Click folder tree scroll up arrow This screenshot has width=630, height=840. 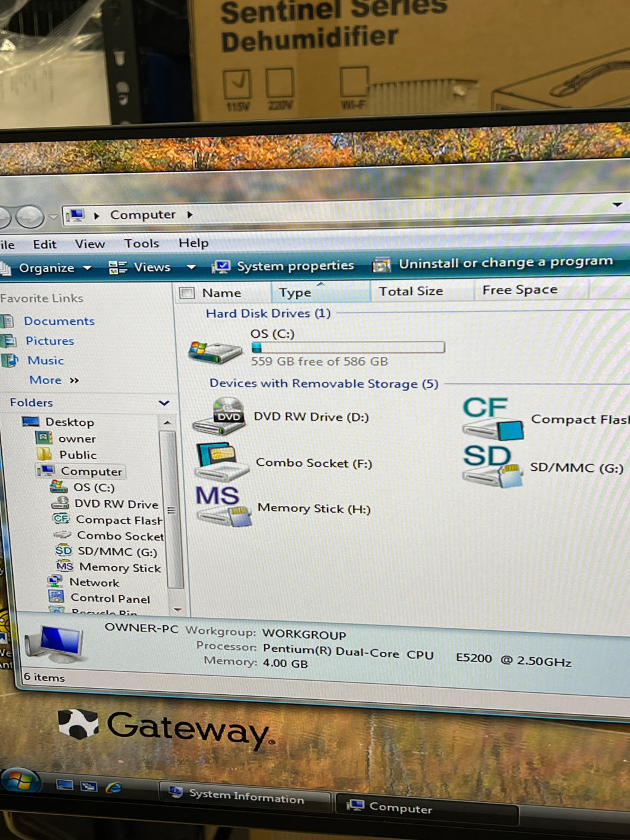(167, 423)
